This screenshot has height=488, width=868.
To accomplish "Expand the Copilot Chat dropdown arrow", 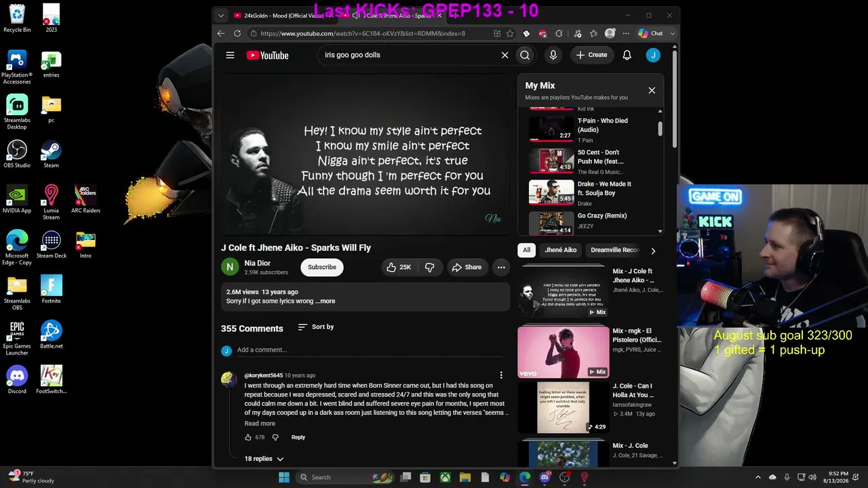I will [673, 33].
